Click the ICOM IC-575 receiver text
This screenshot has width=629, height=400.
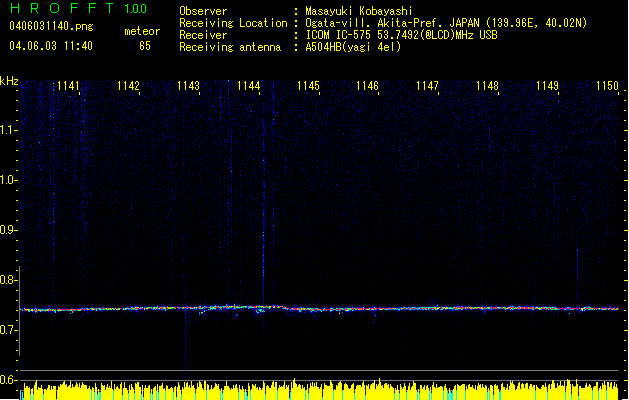(x=401, y=35)
